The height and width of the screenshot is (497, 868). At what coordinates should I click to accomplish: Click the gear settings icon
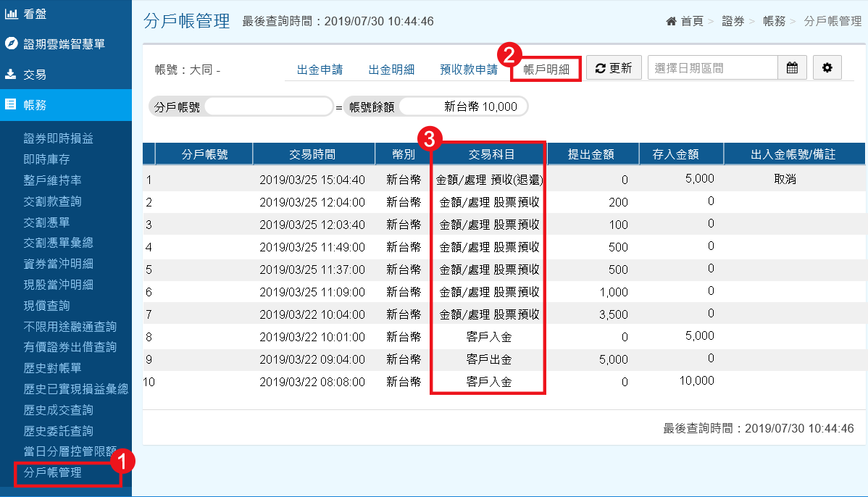coord(827,67)
